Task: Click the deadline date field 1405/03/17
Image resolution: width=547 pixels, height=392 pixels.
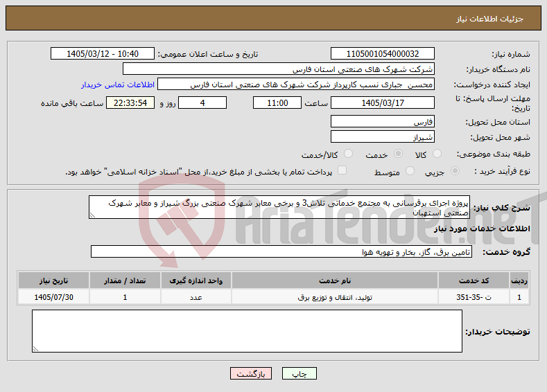Action: tap(382, 103)
